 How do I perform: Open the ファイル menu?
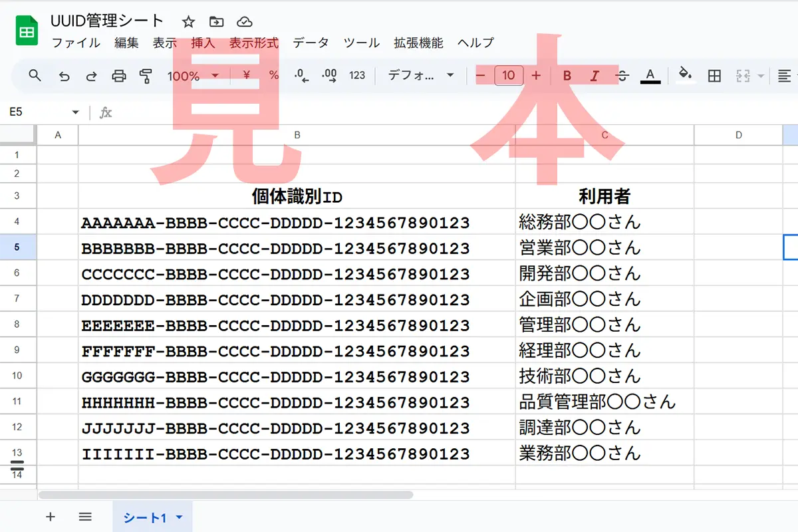pos(76,43)
